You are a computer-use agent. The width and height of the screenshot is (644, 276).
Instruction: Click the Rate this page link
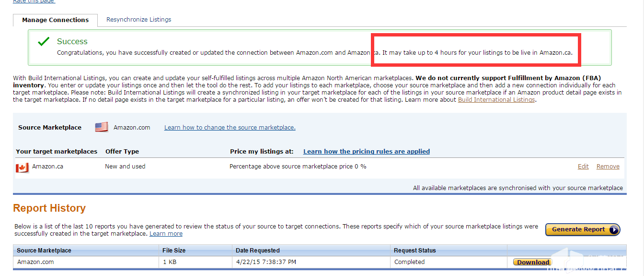(34, 1)
